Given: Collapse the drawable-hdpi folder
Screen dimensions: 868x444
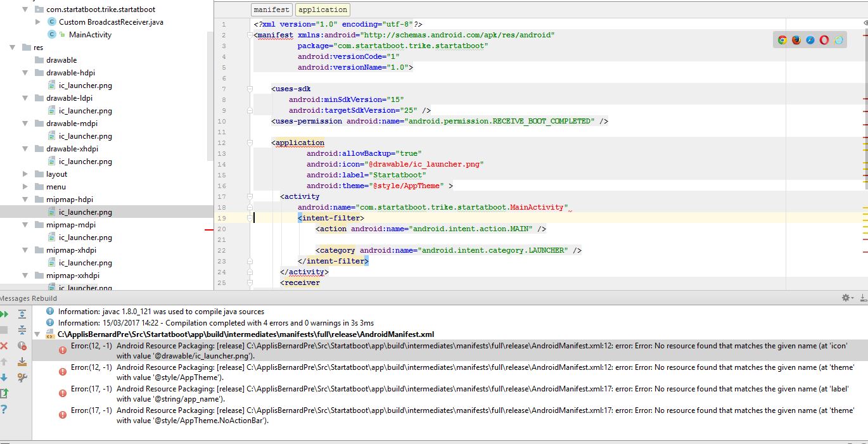Looking at the screenshot, I should pos(25,73).
